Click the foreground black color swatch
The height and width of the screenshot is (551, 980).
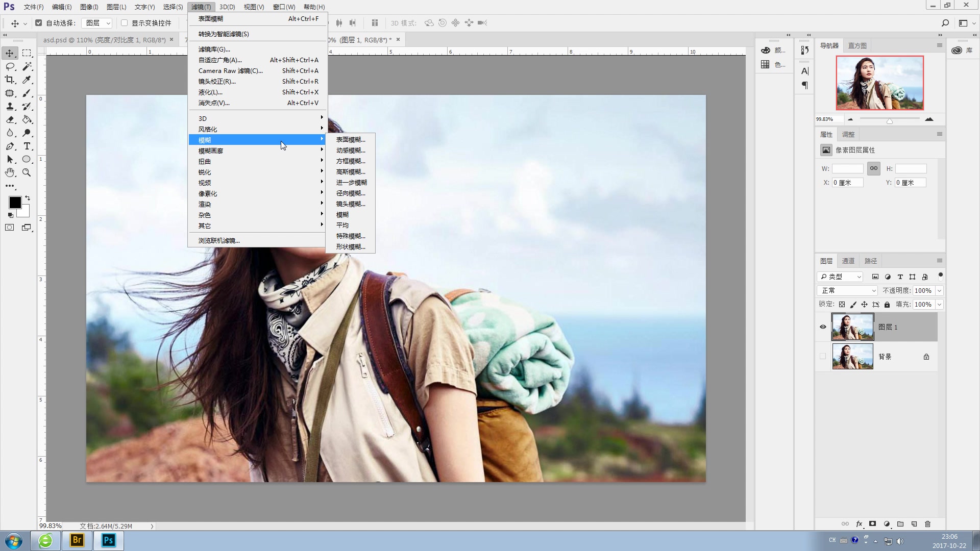pos(14,202)
